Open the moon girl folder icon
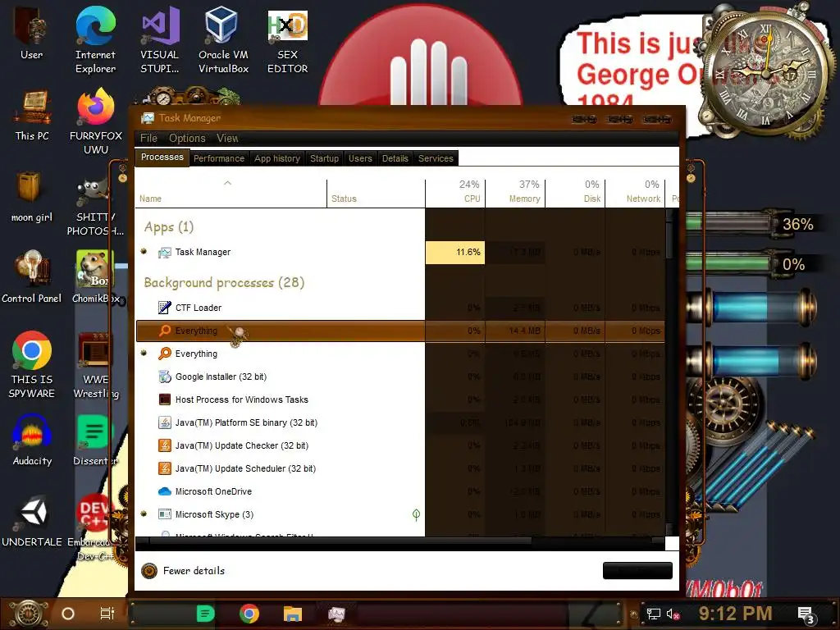840x630 pixels. [x=32, y=197]
